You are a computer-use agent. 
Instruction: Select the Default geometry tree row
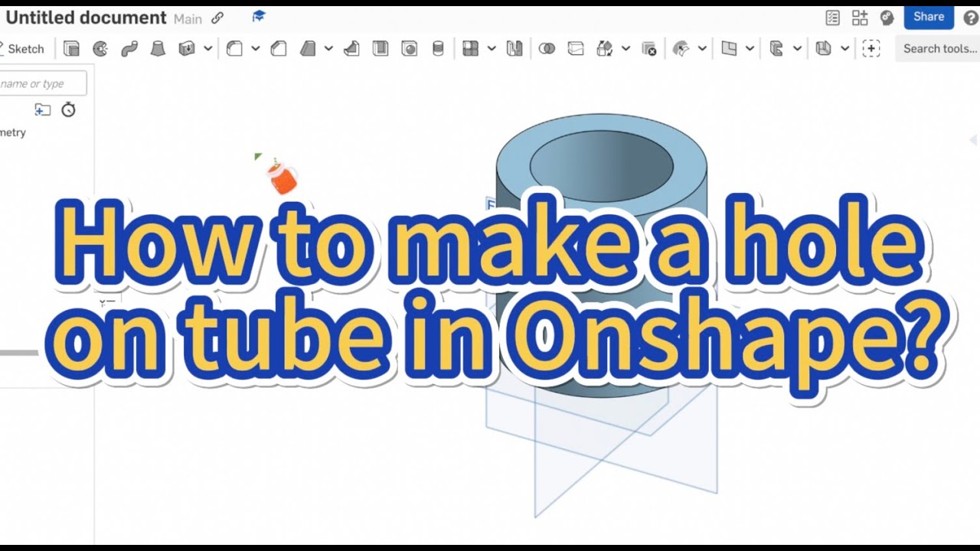13,132
